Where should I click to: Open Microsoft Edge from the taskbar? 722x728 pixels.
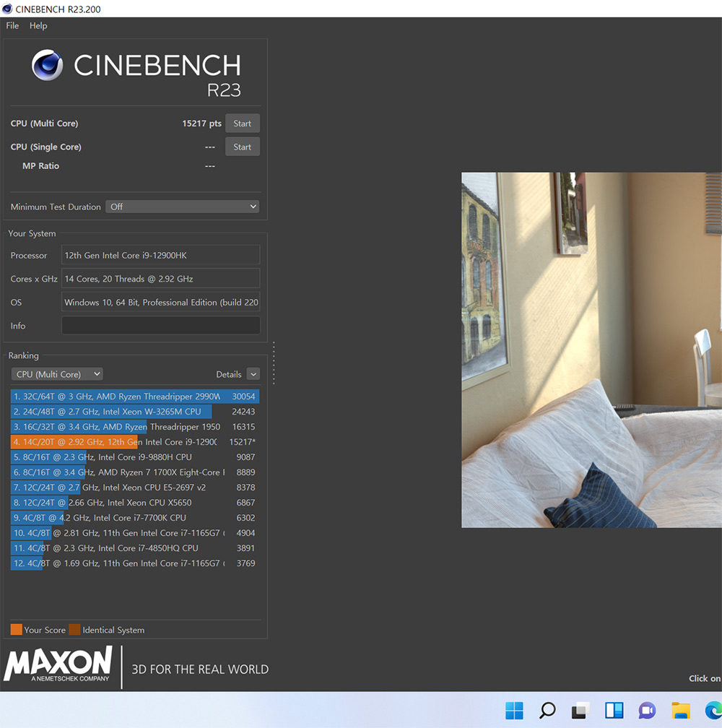coord(713,711)
